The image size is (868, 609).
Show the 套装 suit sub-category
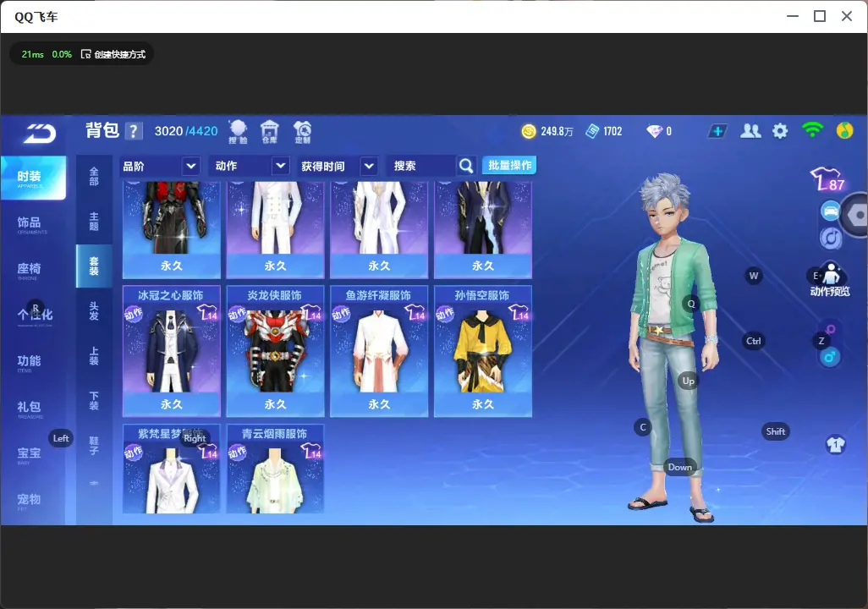tap(94, 266)
